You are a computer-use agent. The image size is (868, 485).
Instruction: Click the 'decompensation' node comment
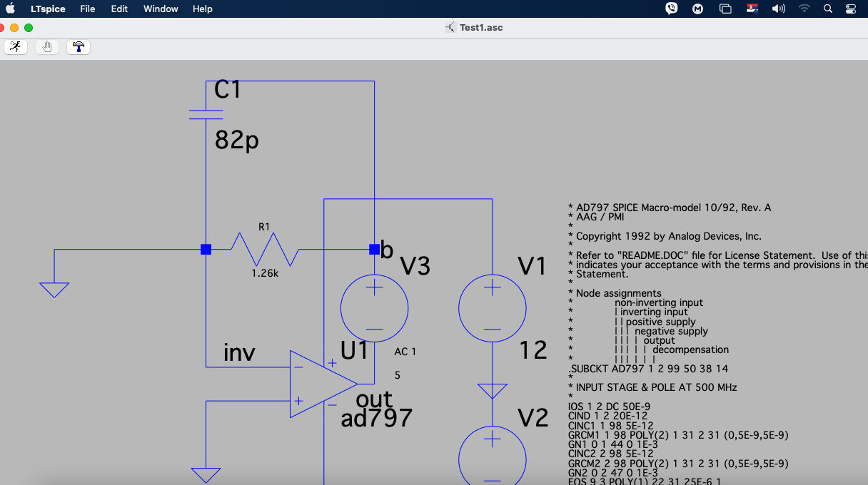click(x=691, y=349)
